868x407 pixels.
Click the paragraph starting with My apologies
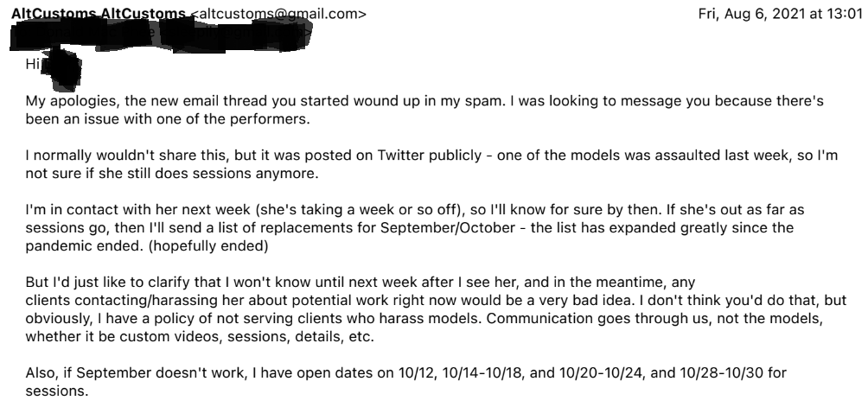click(424, 110)
